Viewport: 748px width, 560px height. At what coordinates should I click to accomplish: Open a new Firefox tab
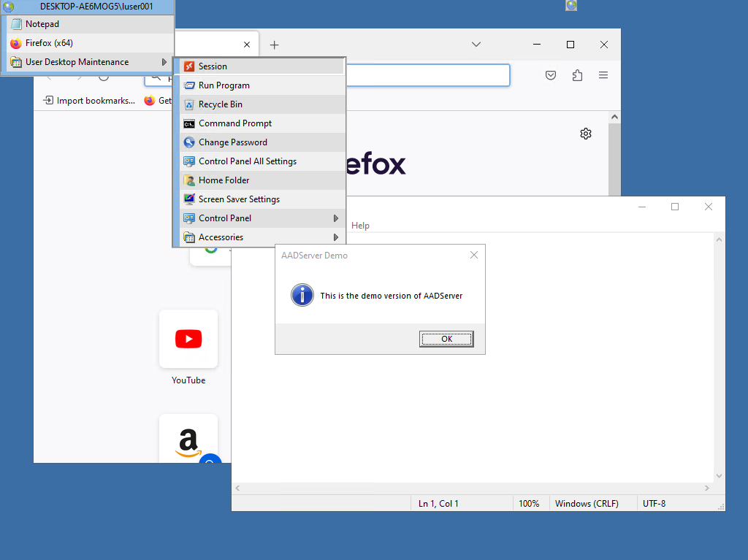coord(275,45)
